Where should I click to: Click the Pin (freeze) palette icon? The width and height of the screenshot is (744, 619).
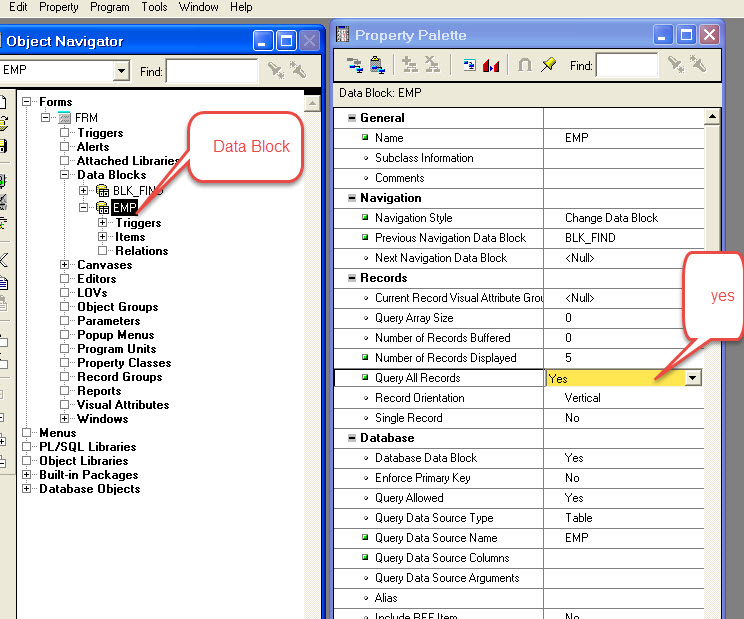click(x=549, y=66)
